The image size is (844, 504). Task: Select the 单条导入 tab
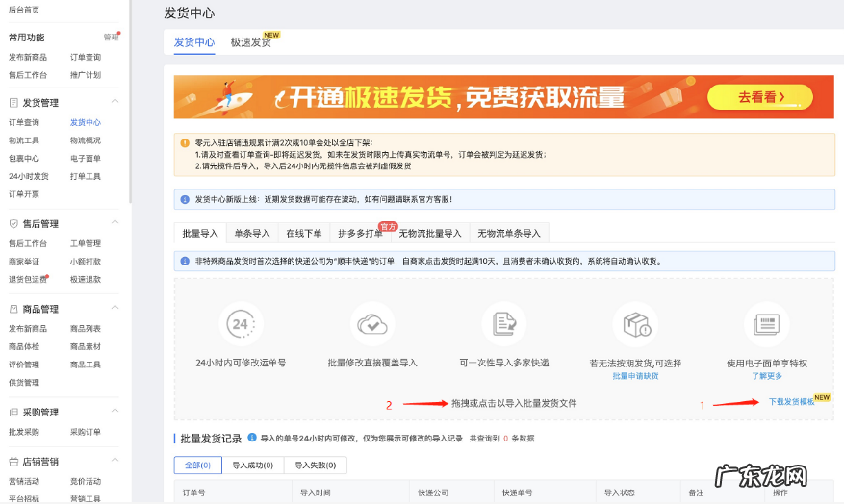click(252, 233)
